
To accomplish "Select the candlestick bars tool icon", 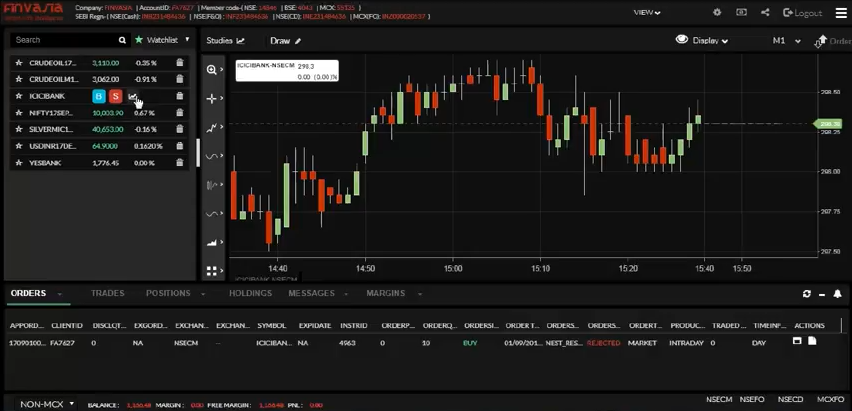I will coord(212,185).
